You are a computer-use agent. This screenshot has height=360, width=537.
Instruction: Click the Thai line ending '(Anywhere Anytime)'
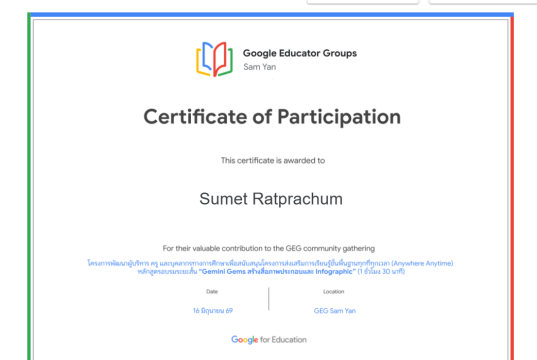click(x=270, y=263)
